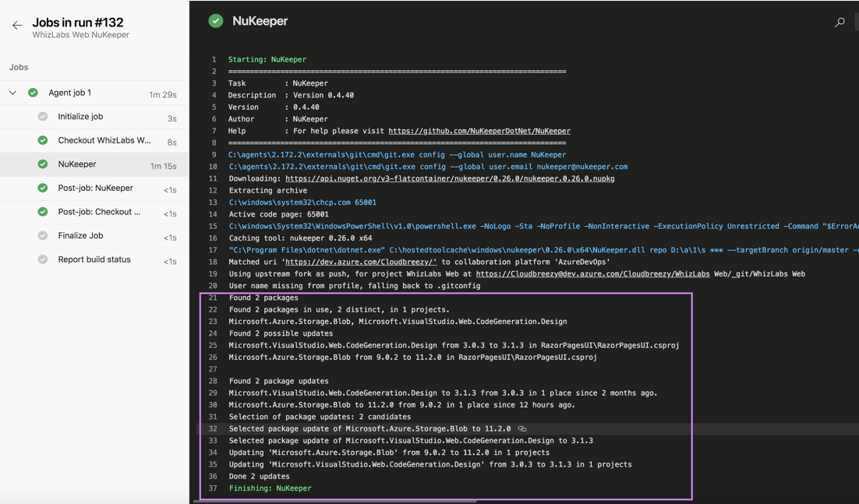Click the horizontal scrollbar under the log

334,501
